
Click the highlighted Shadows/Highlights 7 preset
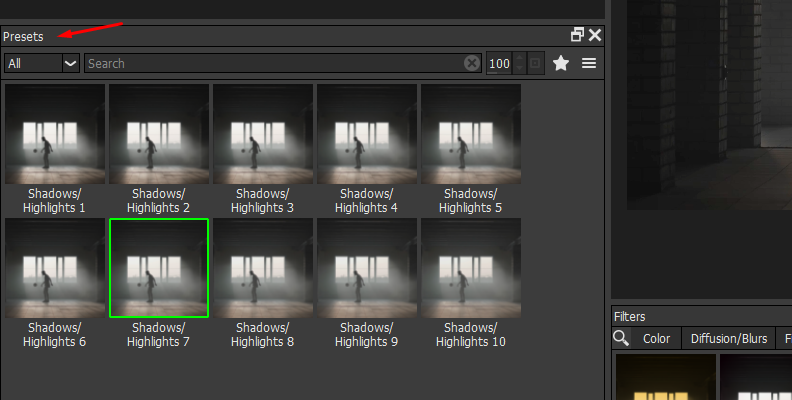tap(159, 268)
